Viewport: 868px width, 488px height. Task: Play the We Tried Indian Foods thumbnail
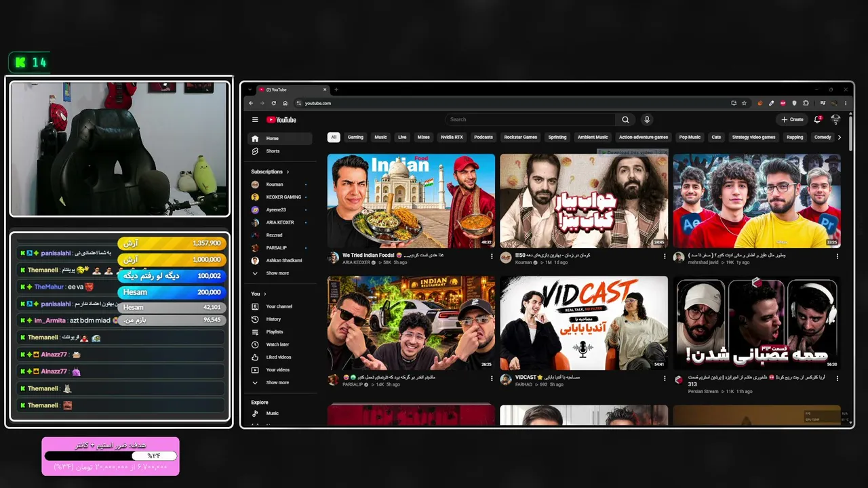point(411,201)
